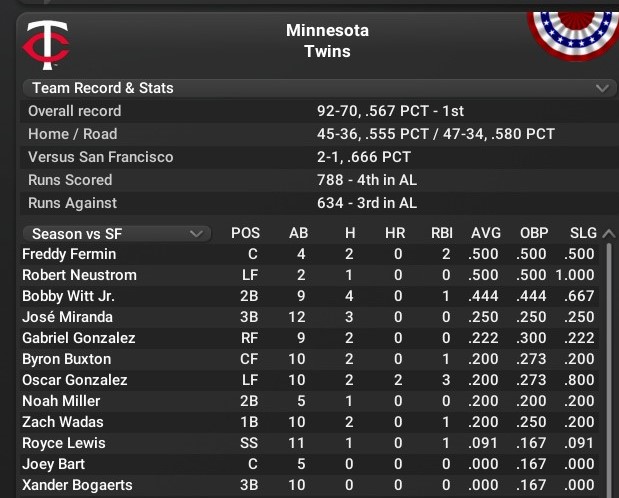This screenshot has height=498, width=619.
Task: Select Byron Buxton in the roster list
Action: pyautogui.click(x=67, y=359)
